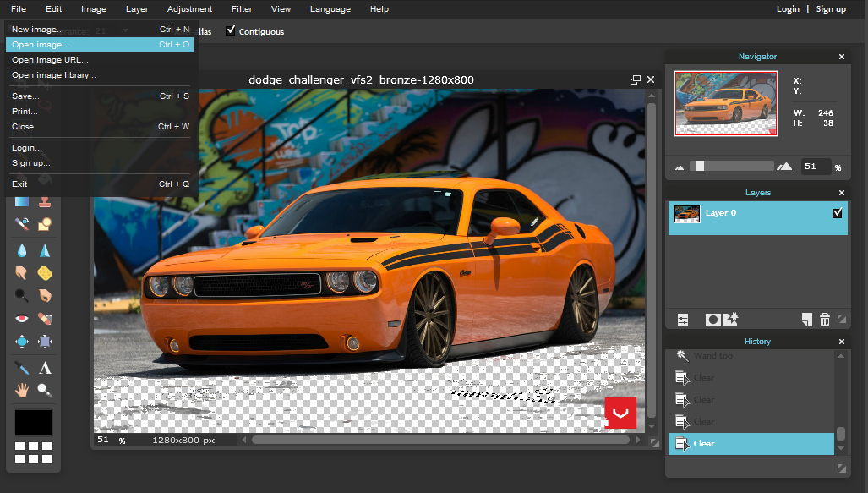The image size is (868, 493).
Task: Open the Filter menu
Action: (x=242, y=8)
